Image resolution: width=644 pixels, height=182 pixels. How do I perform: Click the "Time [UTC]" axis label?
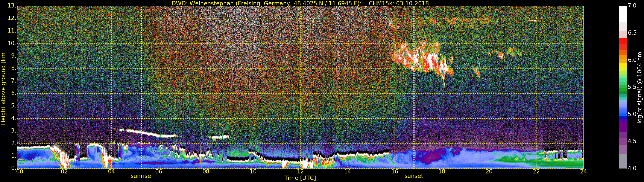click(300, 178)
